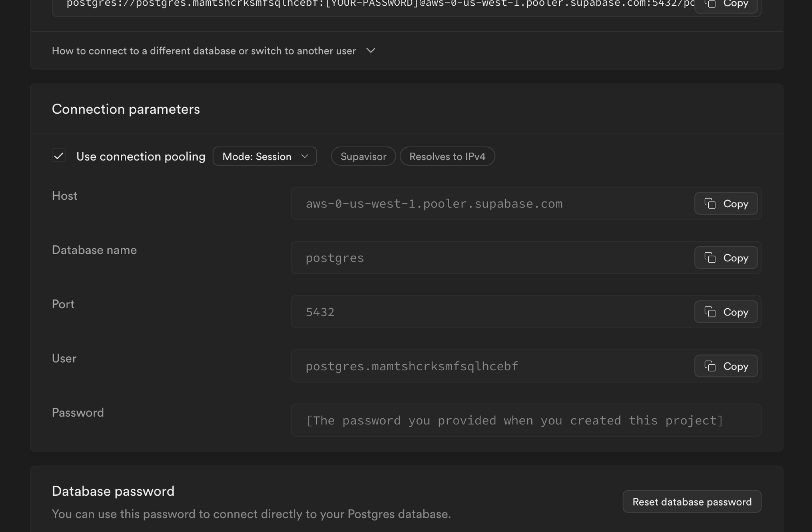Copy the User value
The height and width of the screenshot is (532, 812).
click(x=726, y=366)
